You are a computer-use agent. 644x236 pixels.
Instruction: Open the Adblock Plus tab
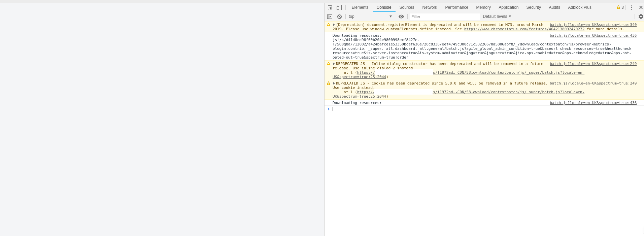tap(580, 7)
